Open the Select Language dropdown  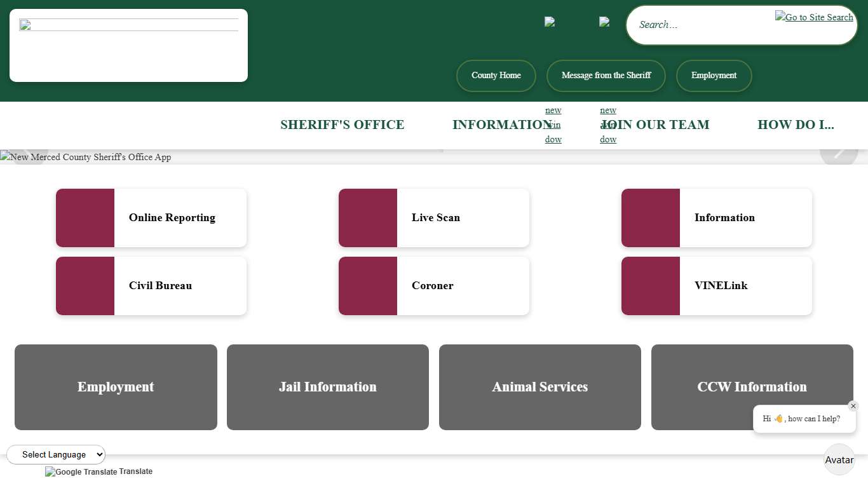tap(56, 454)
